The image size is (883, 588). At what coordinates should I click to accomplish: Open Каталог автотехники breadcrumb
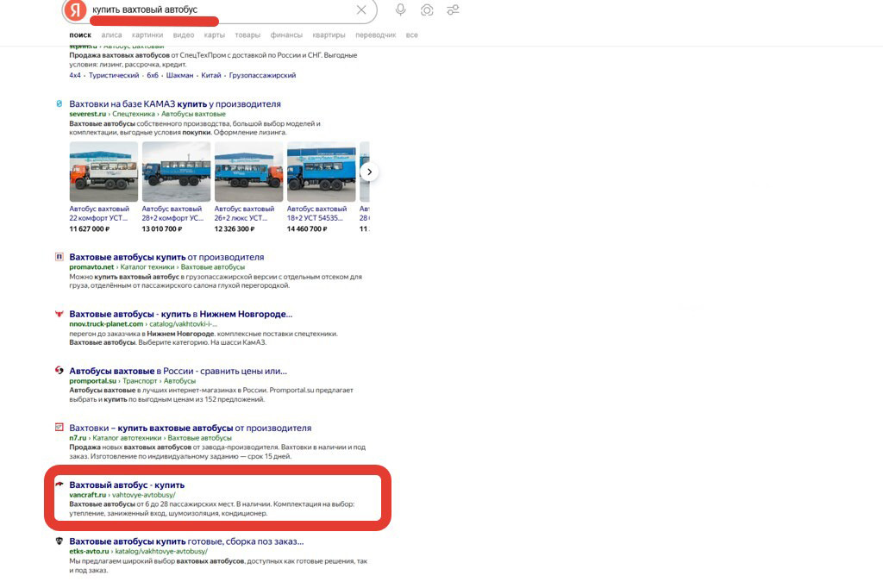[x=127, y=438]
